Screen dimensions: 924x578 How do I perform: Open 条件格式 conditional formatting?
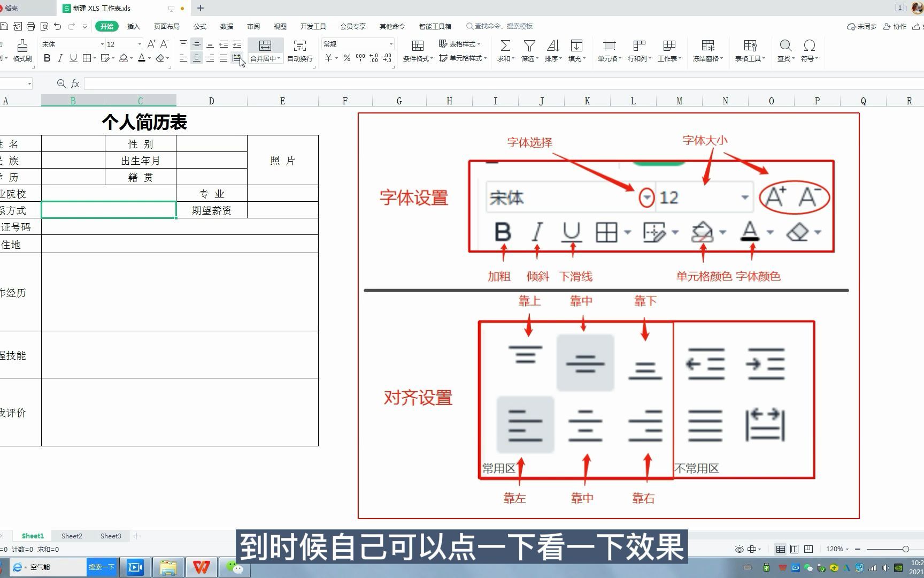pos(418,51)
